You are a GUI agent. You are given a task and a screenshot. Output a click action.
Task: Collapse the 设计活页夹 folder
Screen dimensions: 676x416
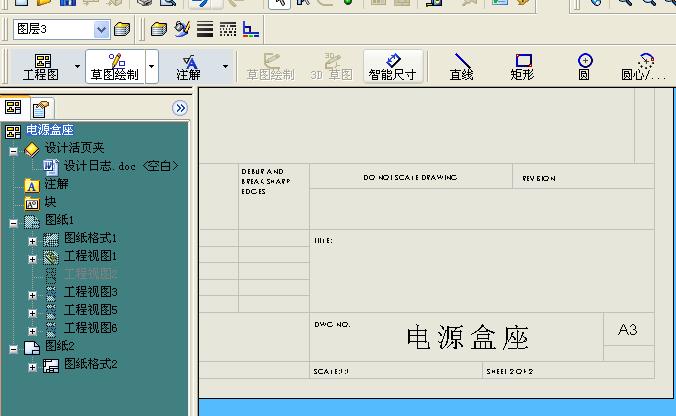13,151
